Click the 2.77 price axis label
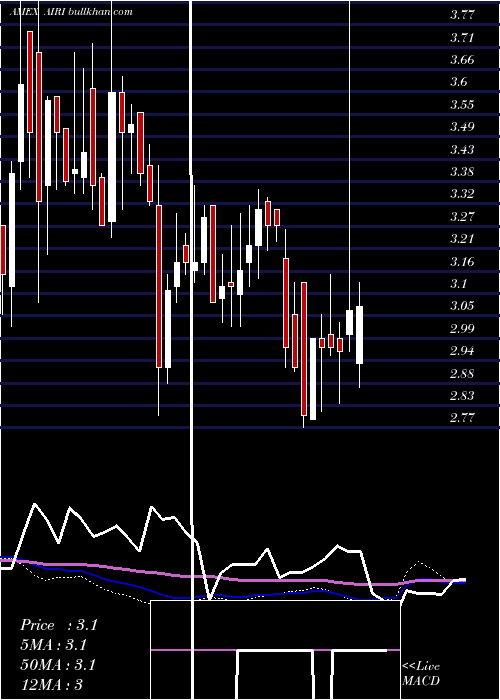Viewport: 500px width, 700px height. pyautogui.click(x=462, y=418)
